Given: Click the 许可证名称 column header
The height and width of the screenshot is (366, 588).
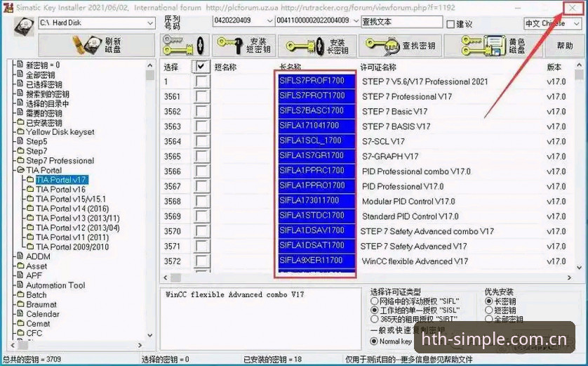Looking at the screenshot, I should pos(378,67).
